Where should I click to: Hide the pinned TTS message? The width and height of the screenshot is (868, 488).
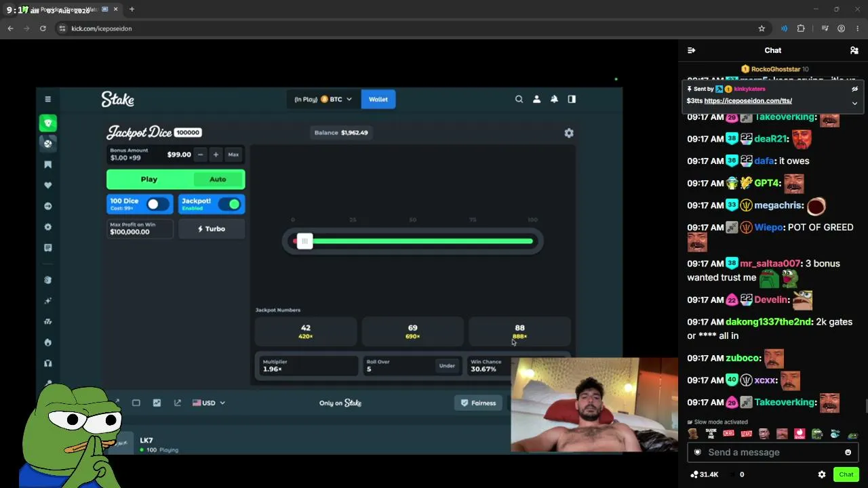tap(854, 89)
